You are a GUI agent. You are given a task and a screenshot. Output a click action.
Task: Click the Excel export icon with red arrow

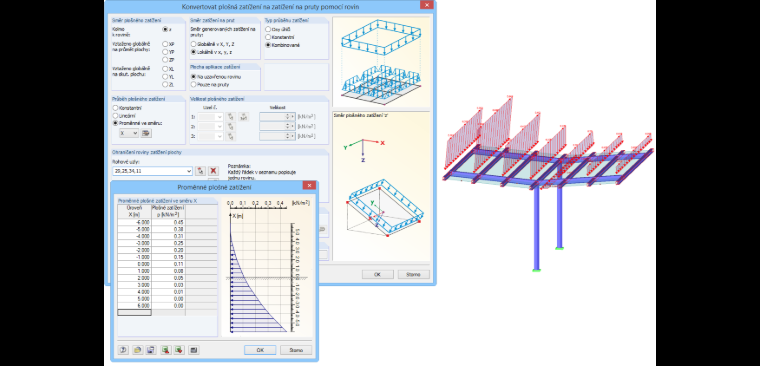(x=166, y=350)
